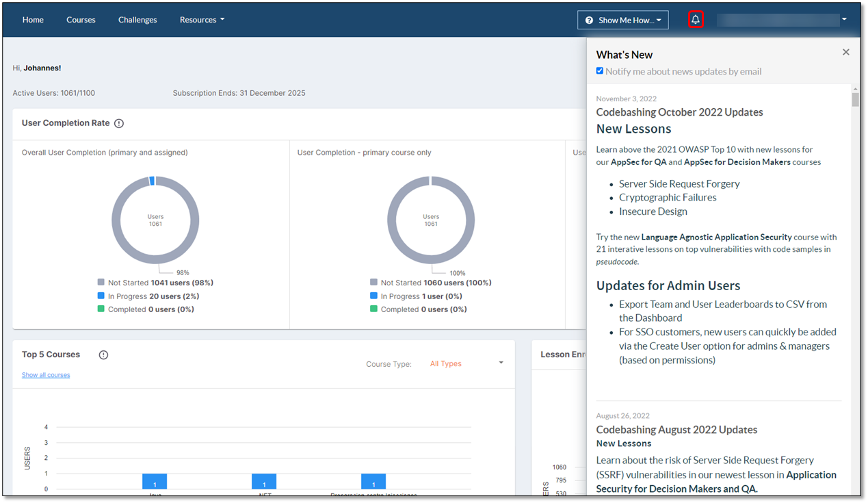Click the Server Side Request Forgery bullet

pos(679,183)
